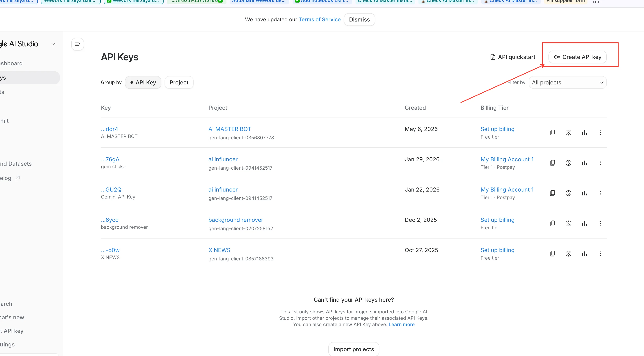The image size is (644, 356).
Task: Expand the AI Studio chevron menu
Action: pos(53,44)
